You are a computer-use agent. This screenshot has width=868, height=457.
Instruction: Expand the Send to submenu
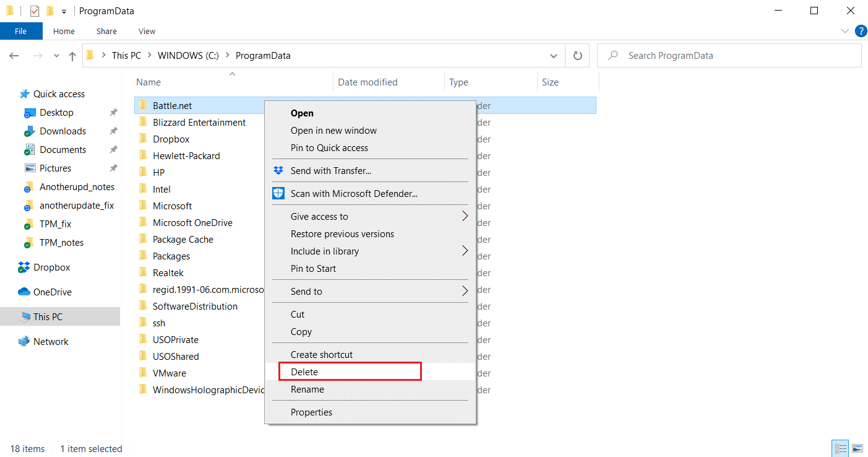click(x=370, y=292)
